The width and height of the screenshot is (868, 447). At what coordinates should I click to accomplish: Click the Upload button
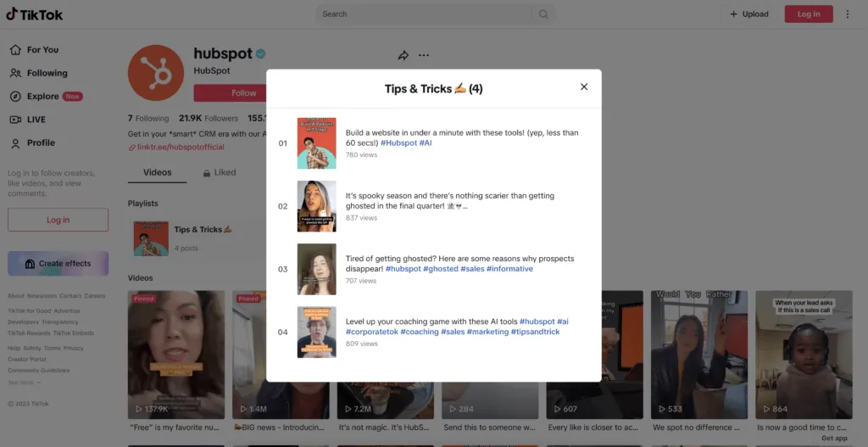tap(749, 14)
